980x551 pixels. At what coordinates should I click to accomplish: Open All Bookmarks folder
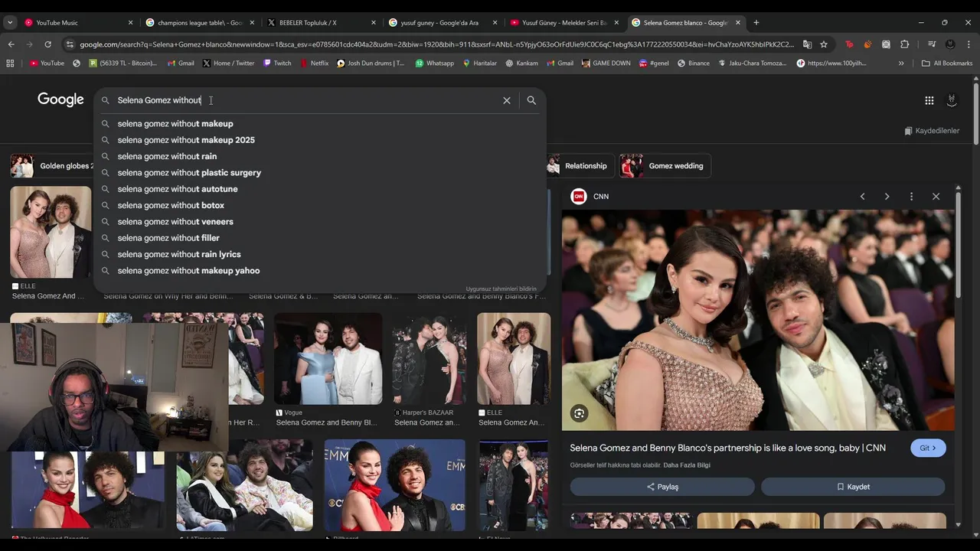pyautogui.click(x=946, y=63)
